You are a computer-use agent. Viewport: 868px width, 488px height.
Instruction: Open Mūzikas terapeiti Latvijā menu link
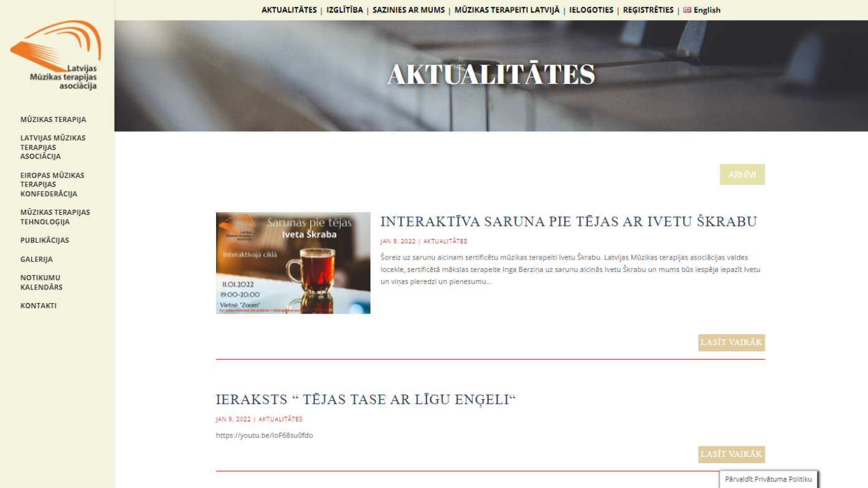tap(507, 10)
